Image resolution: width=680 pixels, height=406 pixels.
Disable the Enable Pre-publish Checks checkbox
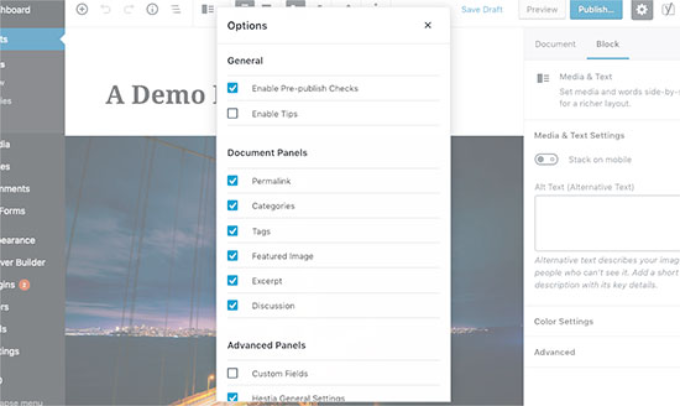(233, 88)
